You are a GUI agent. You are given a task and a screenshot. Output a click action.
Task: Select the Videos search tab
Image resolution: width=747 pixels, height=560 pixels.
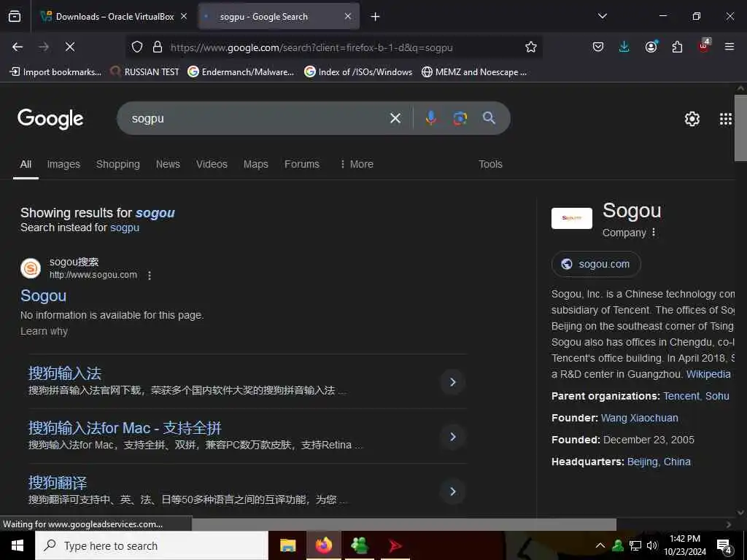[212, 164]
